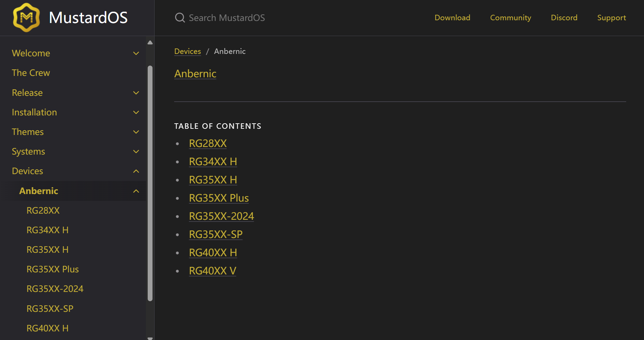
Task: Expand the Installation section chevron
Action: [x=136, y=112]
